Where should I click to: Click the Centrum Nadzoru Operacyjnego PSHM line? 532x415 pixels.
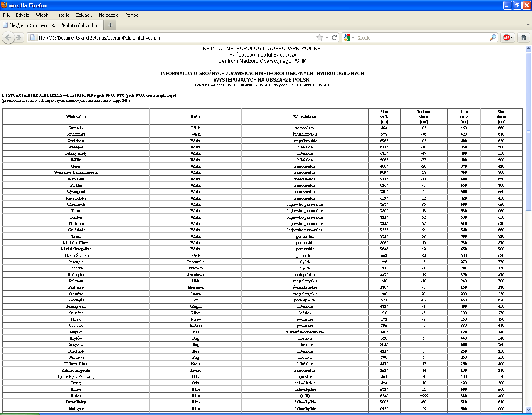262,61
